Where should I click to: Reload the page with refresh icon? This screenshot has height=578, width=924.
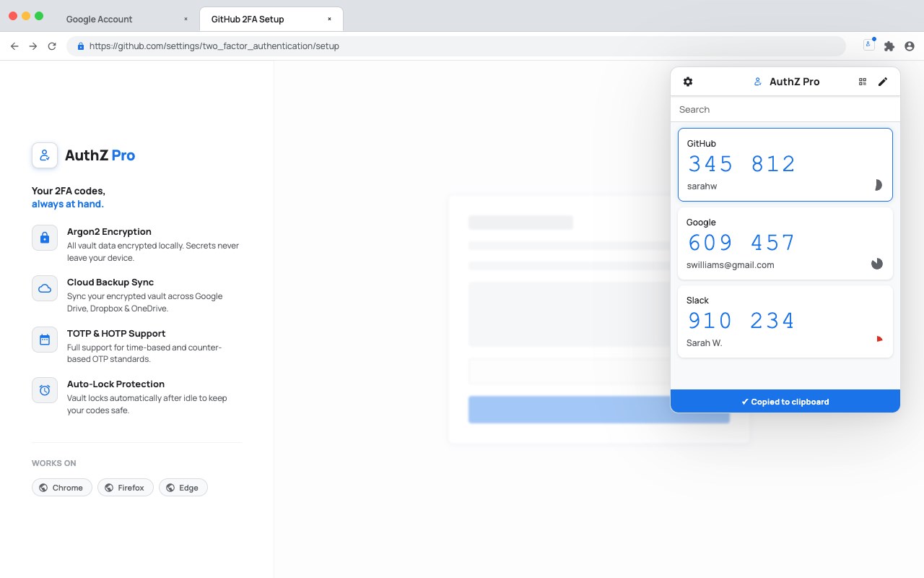tap(52, 46)
